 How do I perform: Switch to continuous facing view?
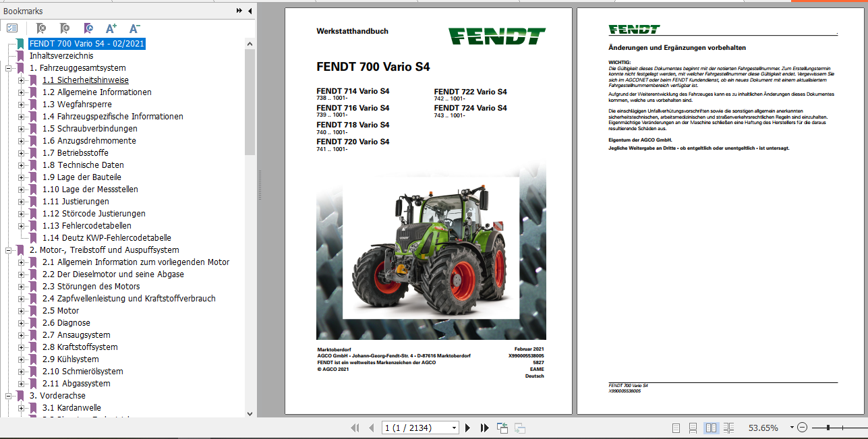[x=728, y=428]
